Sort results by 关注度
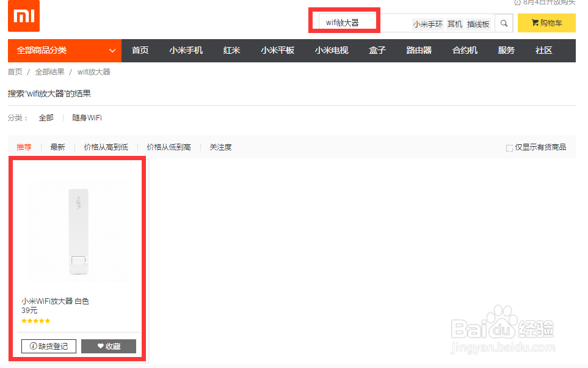 [220, 147]
